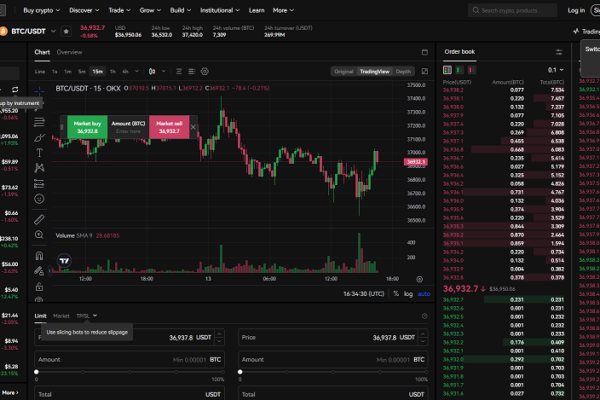Select the 15m interval
The image size is (600, 400).
[x=98, y=72]
